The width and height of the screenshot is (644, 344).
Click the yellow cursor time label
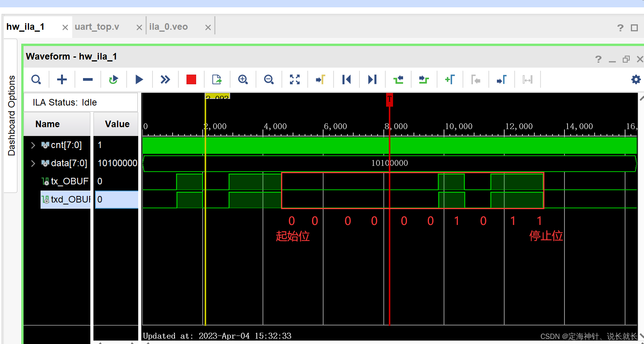coord(217,96)
